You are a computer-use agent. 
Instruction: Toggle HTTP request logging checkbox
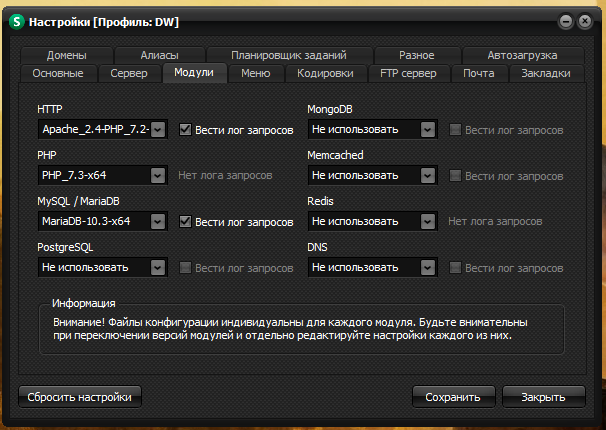tap(185, 129)
